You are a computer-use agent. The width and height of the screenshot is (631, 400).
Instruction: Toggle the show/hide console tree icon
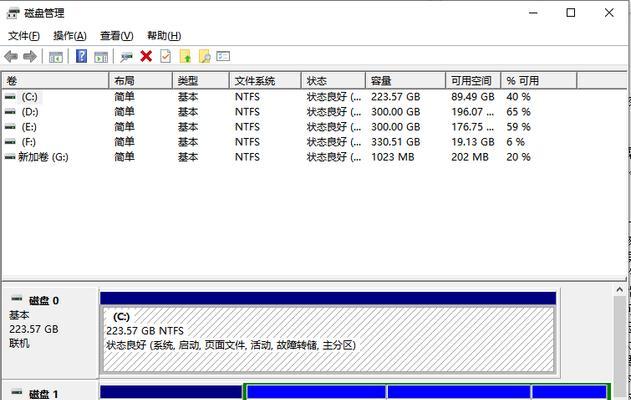click(x=56, y=57)
